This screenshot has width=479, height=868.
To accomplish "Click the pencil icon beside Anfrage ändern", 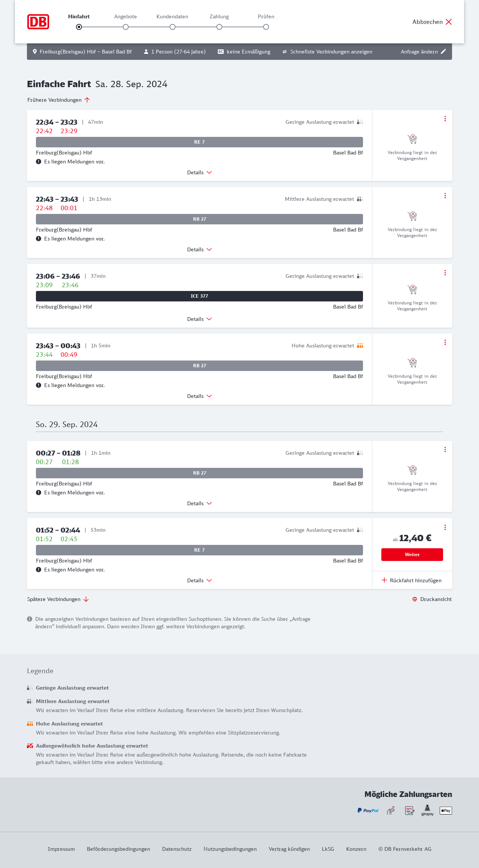I will pyautogui.click(x=443, y=52).
